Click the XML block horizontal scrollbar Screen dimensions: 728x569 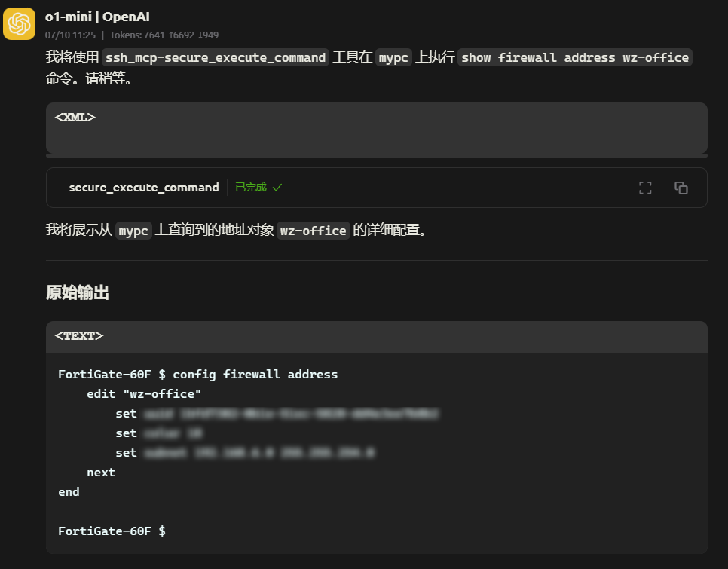pos(377,155)
